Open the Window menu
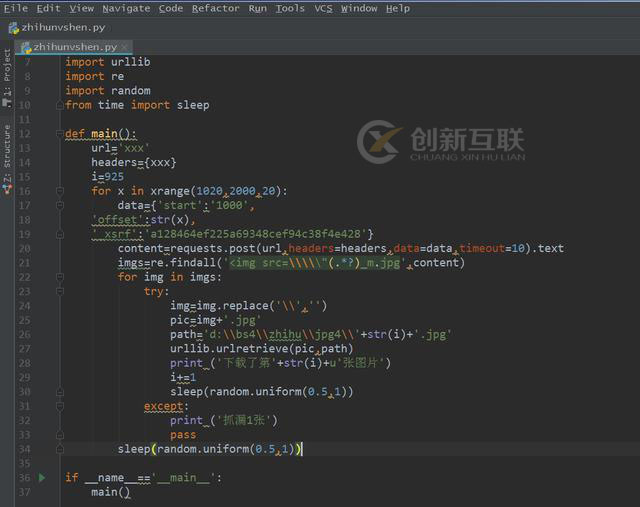The height and width of the screenshot is (507, 640). [x=359, y=8]
